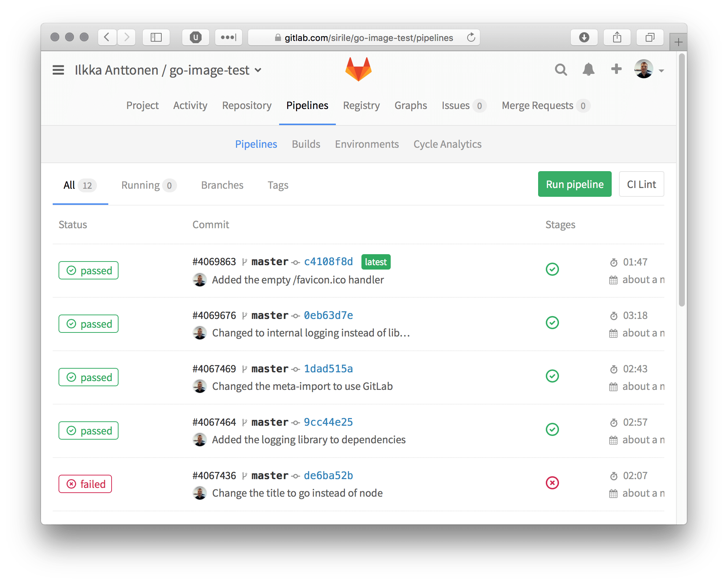Open commit link 0eb63d7e
The height and width of the screenshot is (583, 728).
329,315
